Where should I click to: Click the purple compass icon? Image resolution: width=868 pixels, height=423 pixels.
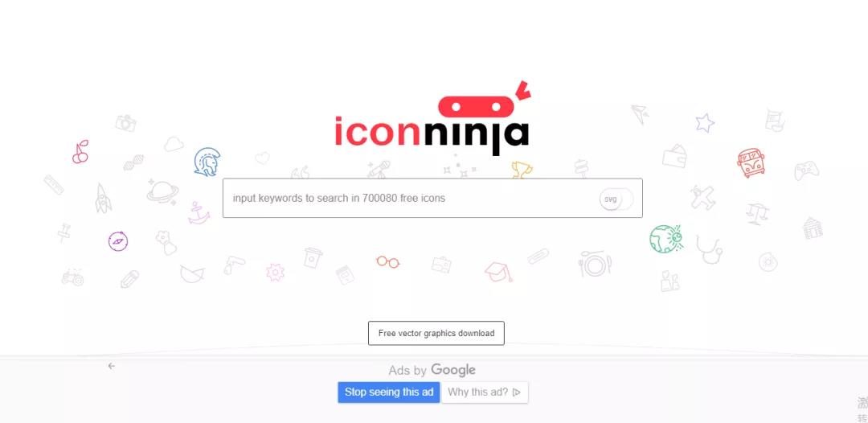click(x=118, y=241)
